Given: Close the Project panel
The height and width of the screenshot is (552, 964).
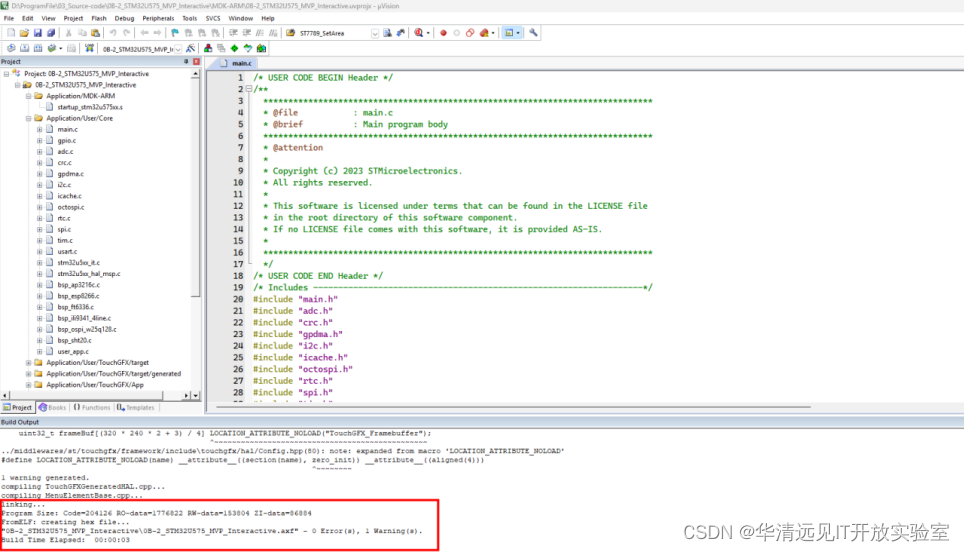Looking at the screenshot, I should click(x=196, y=61).
